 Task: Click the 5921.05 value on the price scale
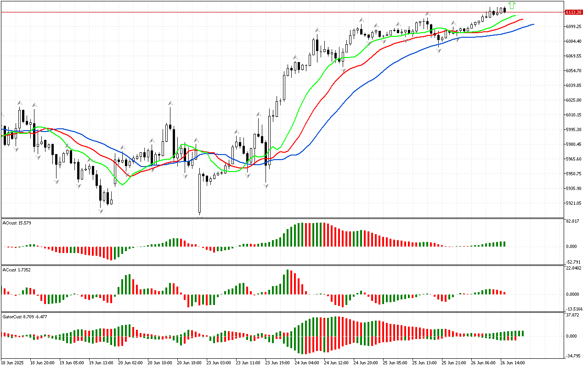(x=574, y=203)
